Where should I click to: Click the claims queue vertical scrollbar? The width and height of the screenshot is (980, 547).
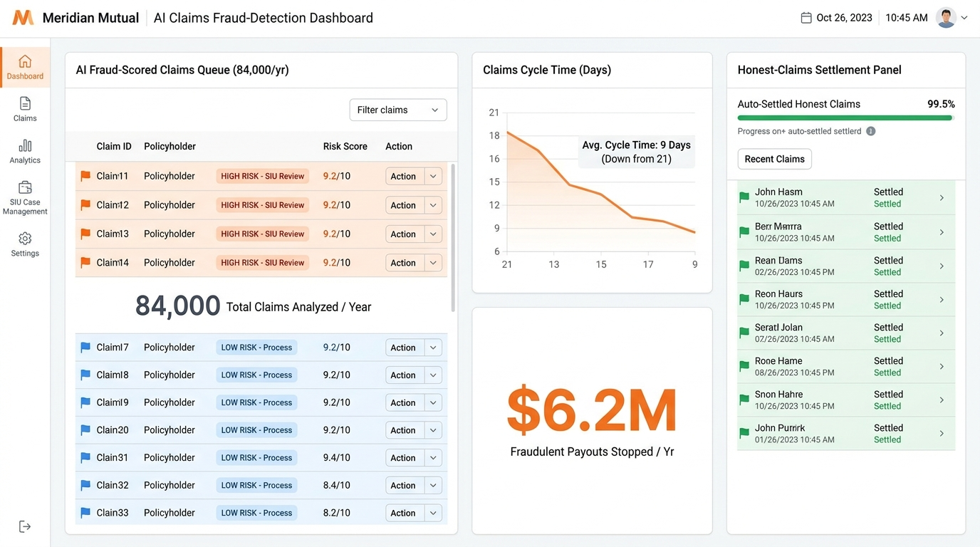point(453,237)
